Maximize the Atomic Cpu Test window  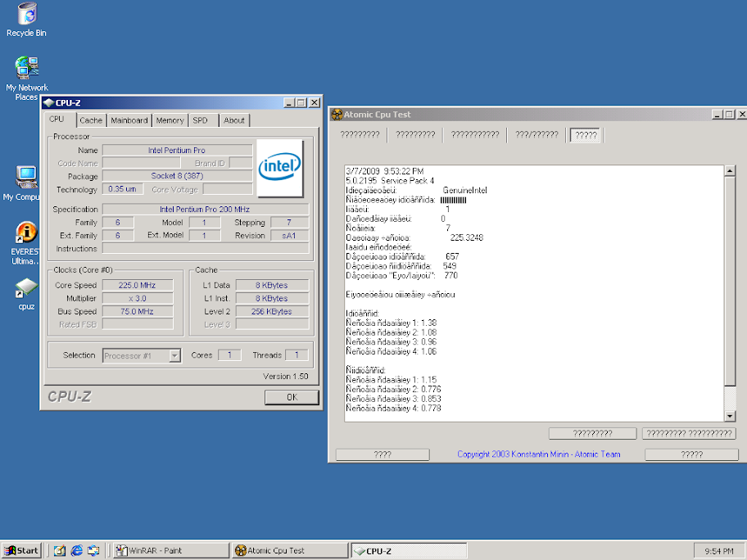click(x=729, y=115)
